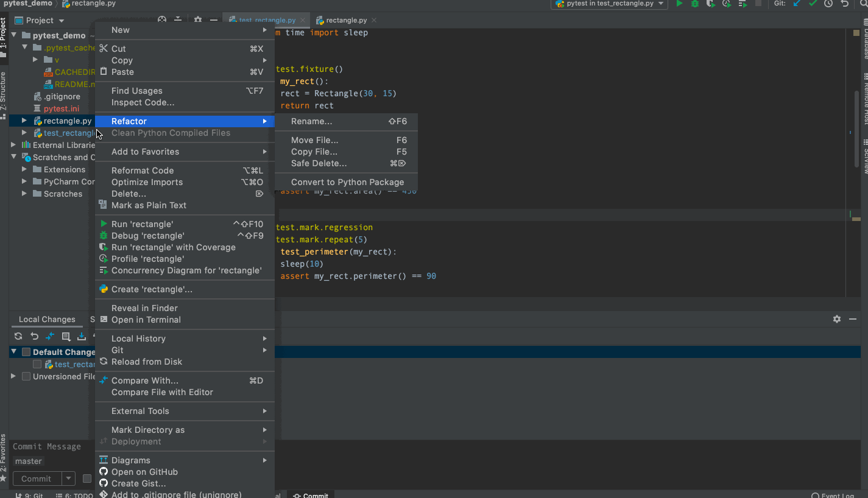Click Show Diff icon in Local Changes toolbar
The height and width of the screenshot is (498, 868).
[50, 336]
